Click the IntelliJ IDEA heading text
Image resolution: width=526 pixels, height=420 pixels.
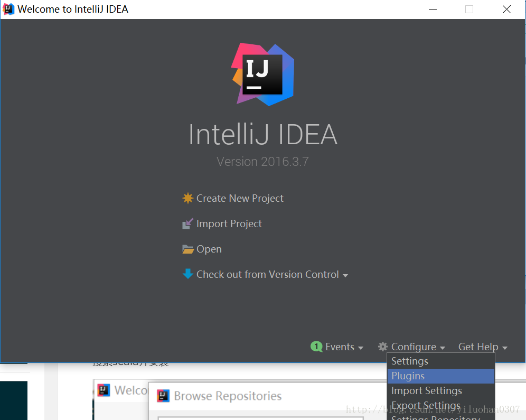263,135
